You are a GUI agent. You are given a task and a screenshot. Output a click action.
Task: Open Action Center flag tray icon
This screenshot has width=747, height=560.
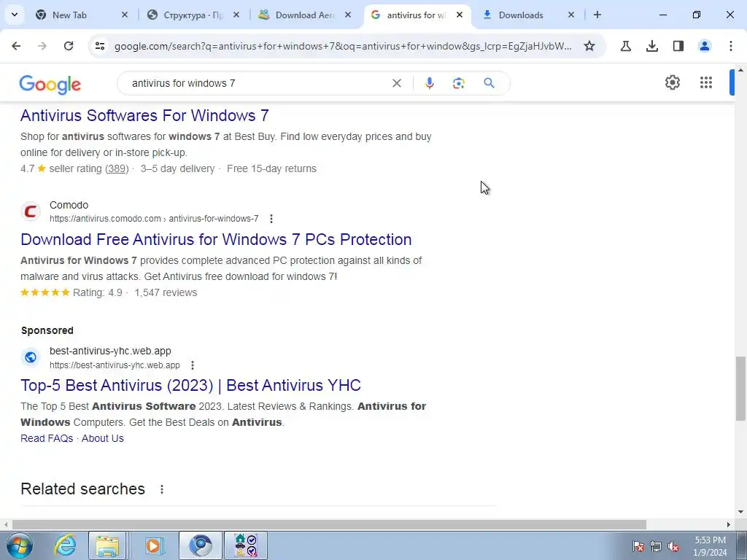638,546
